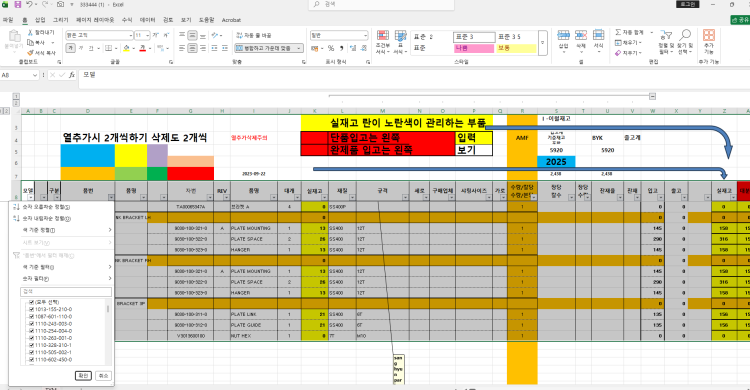Screen dimensions: 750x390
Task: Apply the cell borders icon
Action: pyautogui.click(x=108, y=48)
